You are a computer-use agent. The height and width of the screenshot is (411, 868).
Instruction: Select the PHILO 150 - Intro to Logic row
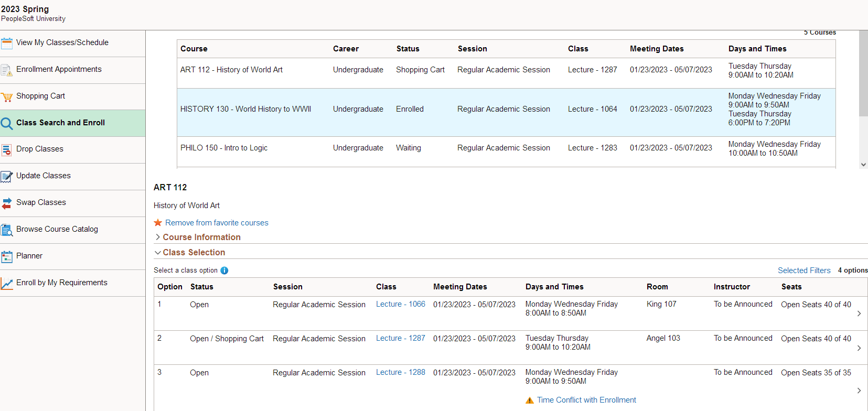click(506, 152)
